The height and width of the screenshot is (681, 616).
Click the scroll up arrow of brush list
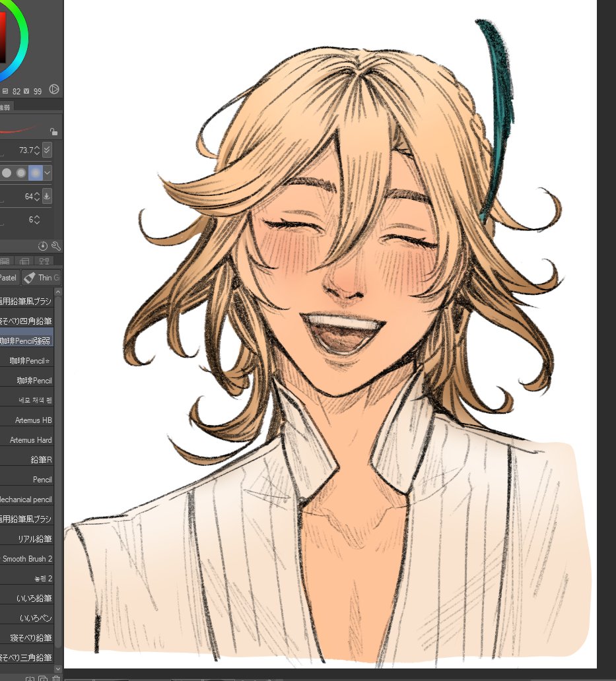point(58,292)
